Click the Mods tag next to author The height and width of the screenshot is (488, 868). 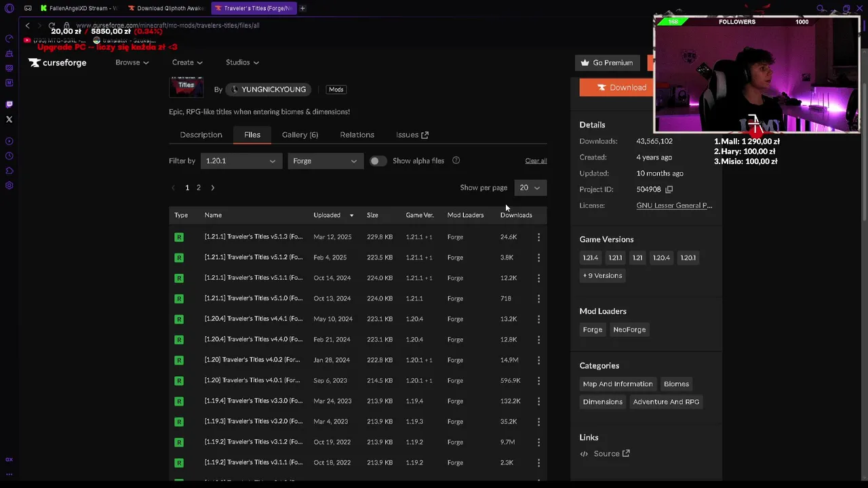(x=336, y=89)
